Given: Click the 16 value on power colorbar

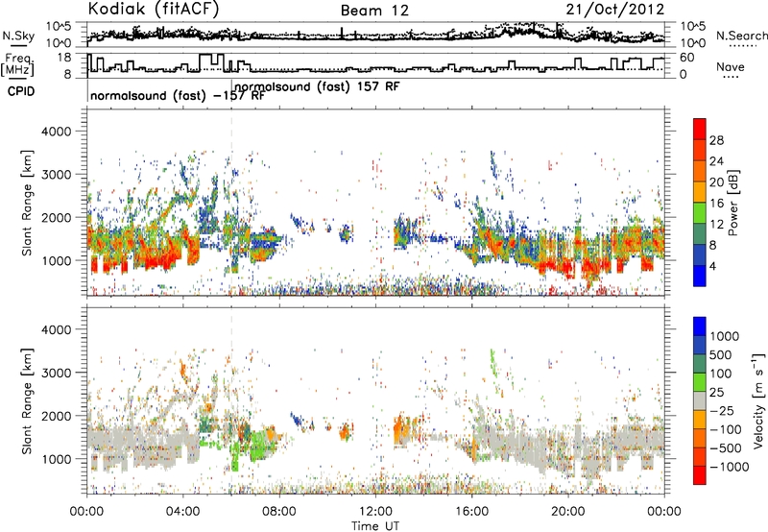Looking at the screenshot, I should click(x=716, y=203).
